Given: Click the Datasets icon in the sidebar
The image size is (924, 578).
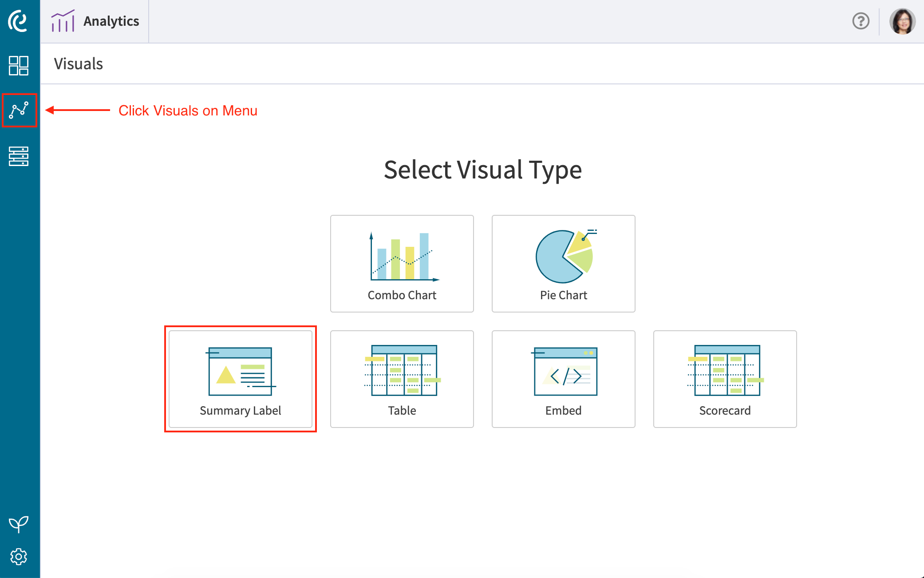Looking at the screenshot, I should tap(19, 156).
